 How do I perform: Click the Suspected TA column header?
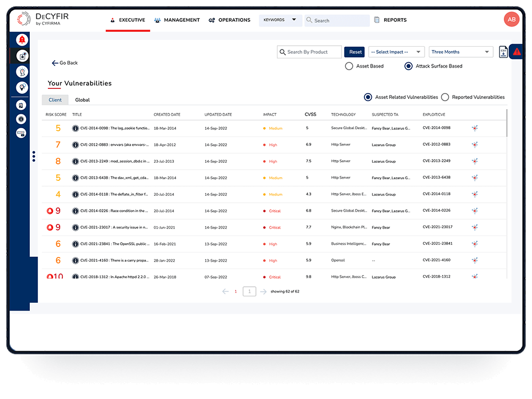tap(385, 115)
